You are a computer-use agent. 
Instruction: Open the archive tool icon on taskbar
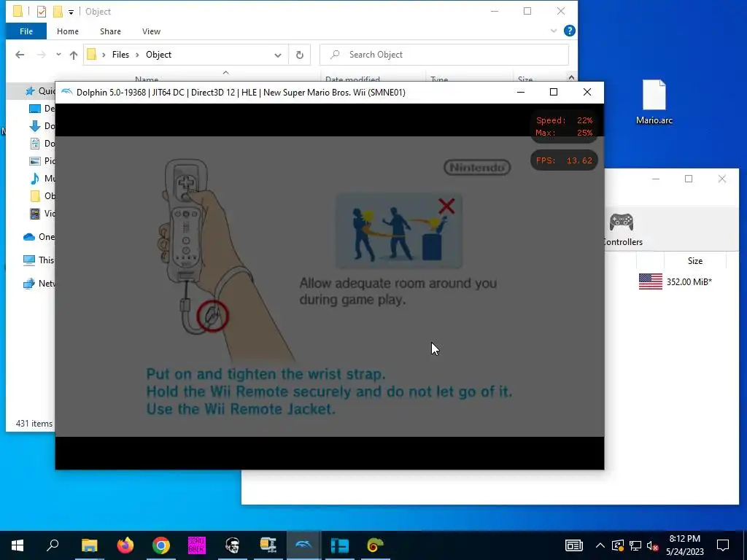pos(268,545)
